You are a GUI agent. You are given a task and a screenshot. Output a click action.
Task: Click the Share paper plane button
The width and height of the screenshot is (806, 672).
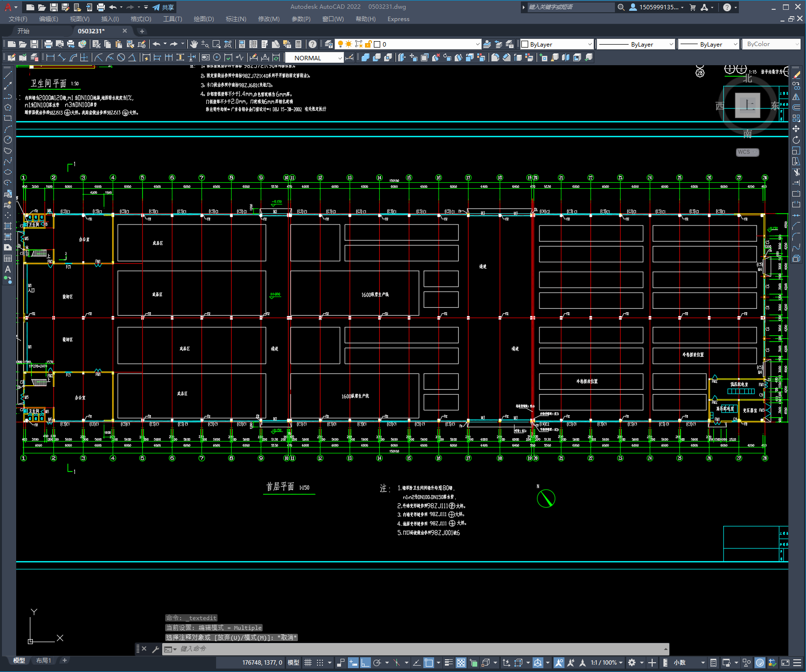point(163,7)
